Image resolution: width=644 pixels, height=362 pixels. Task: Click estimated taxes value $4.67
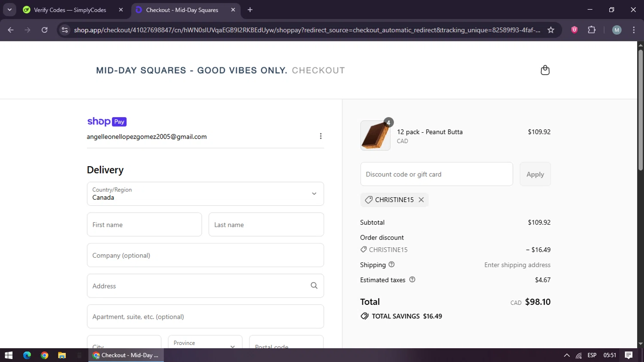543,280
